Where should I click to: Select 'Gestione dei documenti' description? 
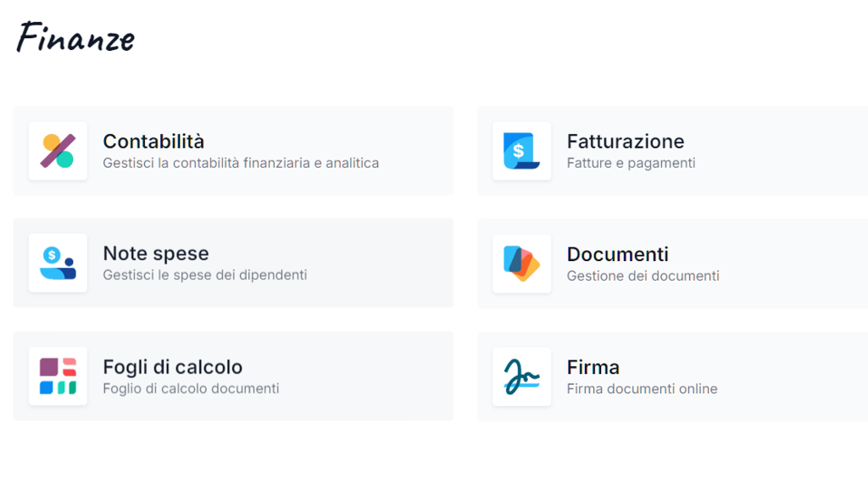pos(643,276)
